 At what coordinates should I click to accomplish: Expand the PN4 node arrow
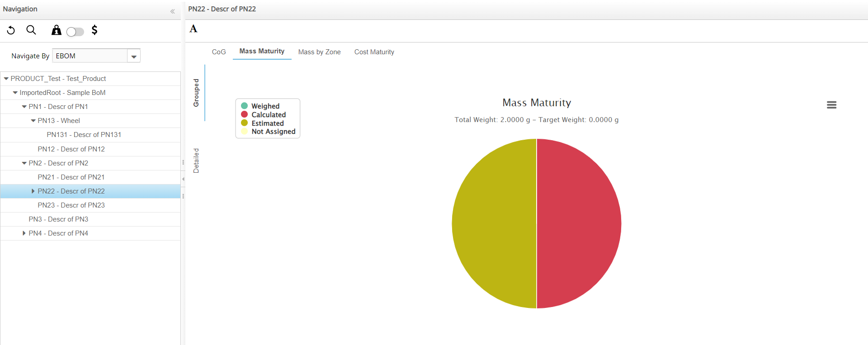coord(24,233)
